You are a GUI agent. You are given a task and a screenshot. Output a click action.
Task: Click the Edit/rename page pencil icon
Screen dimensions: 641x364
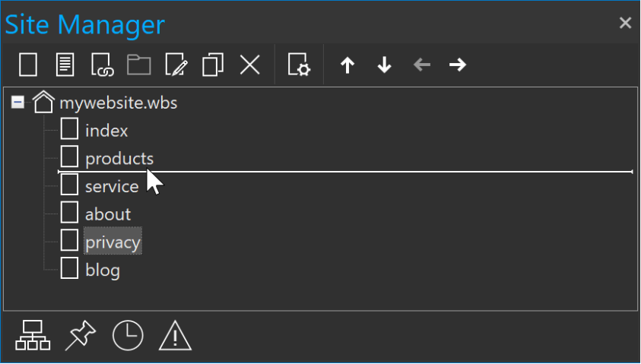pos(176,65)
